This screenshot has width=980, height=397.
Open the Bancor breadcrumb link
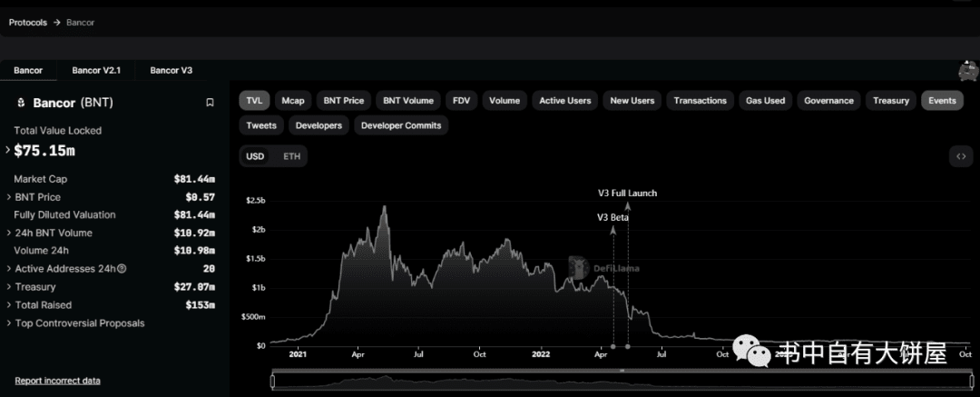(x=80, y=23)
